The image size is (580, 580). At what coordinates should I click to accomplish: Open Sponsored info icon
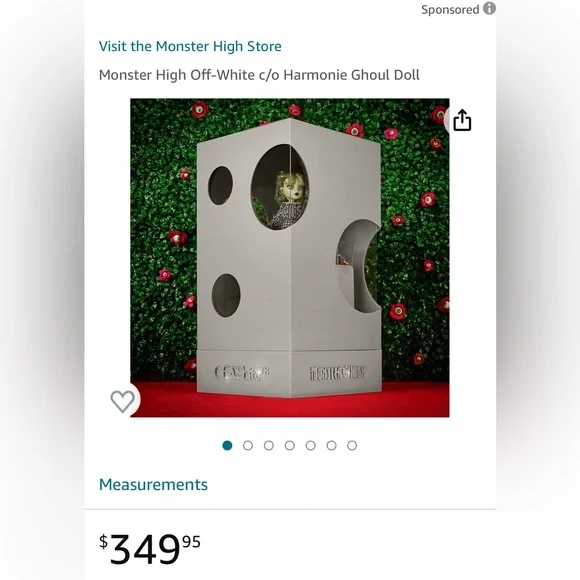pyautogui.click(x=489, y=8)
